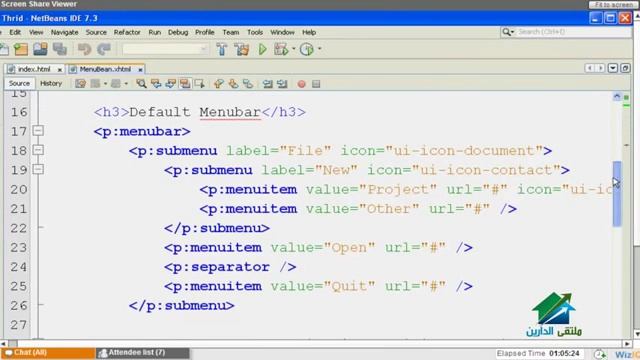
Task: Open the Tools menu
Action: [x=255, y=32]
